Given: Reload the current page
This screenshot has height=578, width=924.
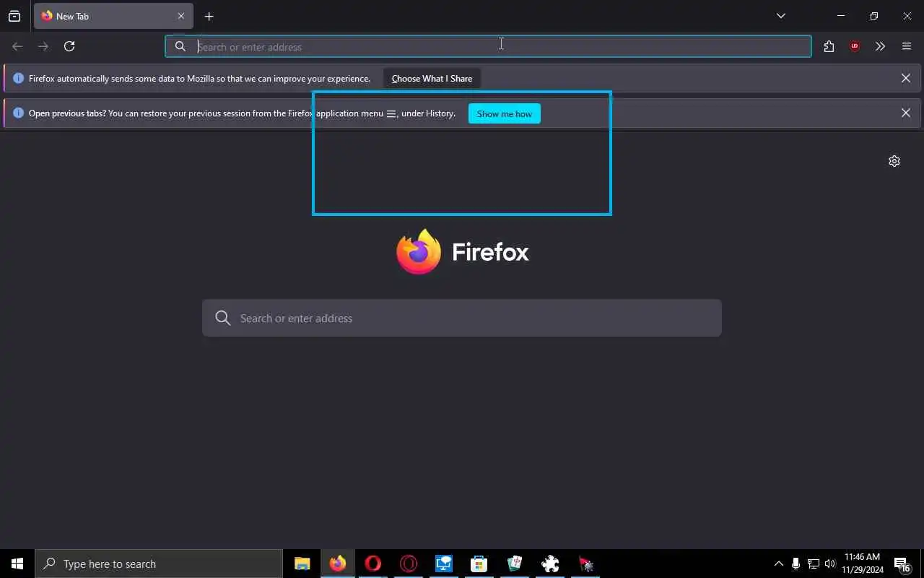Looking at the screenshot, I should (69, 46).
